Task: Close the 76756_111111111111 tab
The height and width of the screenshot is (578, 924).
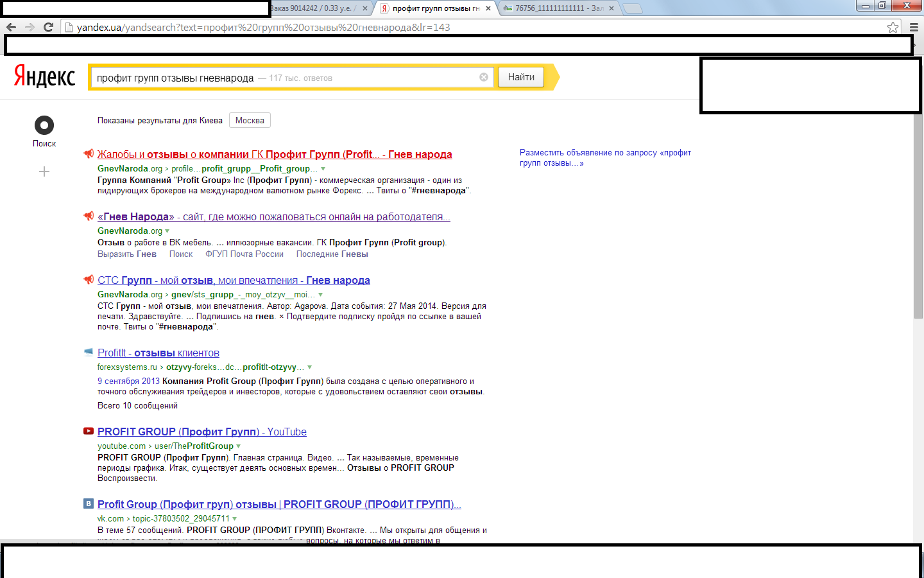Action: (x=612, y=8)
